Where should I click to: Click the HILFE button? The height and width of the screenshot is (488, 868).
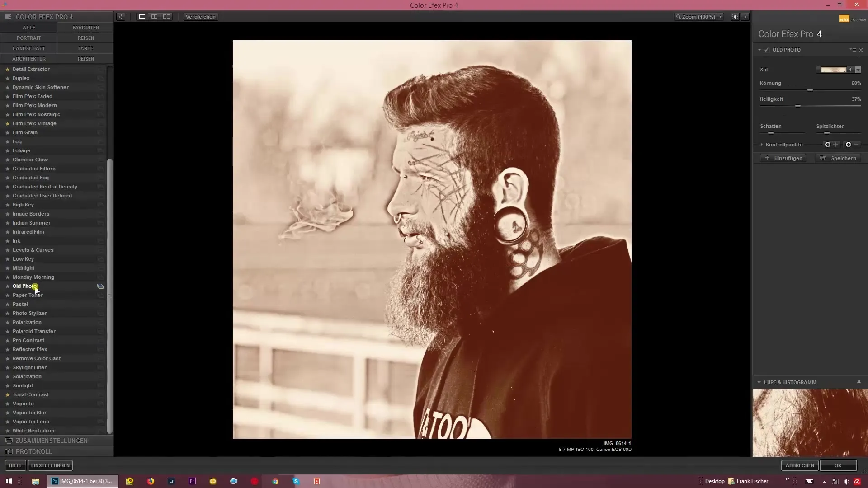click(15, 465)
